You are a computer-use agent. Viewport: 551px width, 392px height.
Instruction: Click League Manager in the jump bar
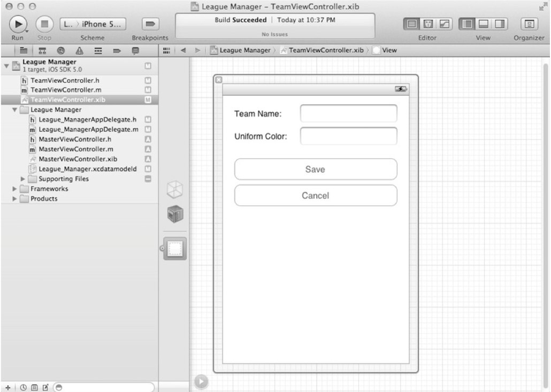point(241,50)
